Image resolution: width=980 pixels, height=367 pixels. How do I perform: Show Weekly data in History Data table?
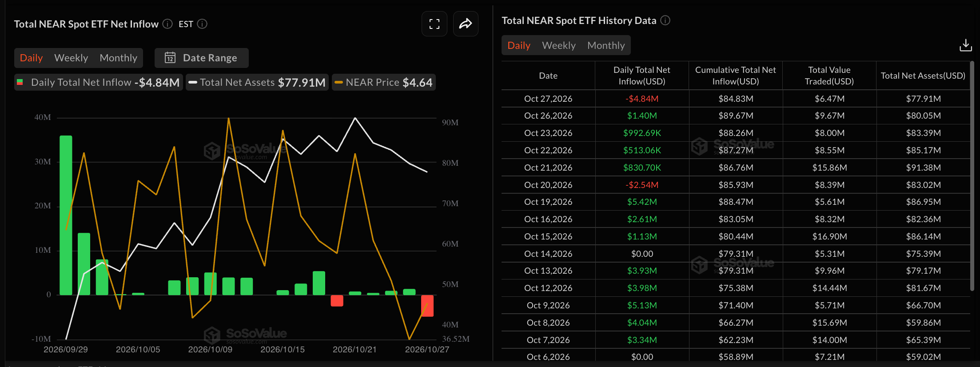(559, 45)
